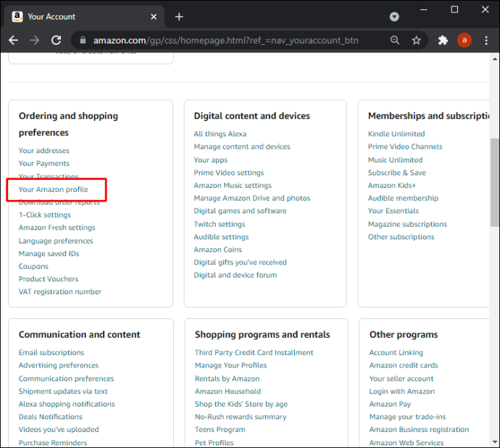The width and height of the screenshot is (500, 448).
Task: Open Manage Amazon Drive and photos
Action: pyautogui.click(x=252, y=199)
